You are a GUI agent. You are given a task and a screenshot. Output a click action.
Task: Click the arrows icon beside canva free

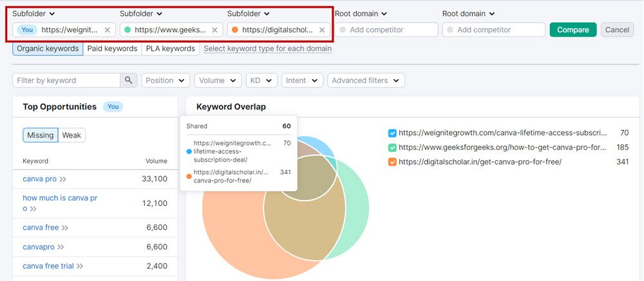coord(64,228)
